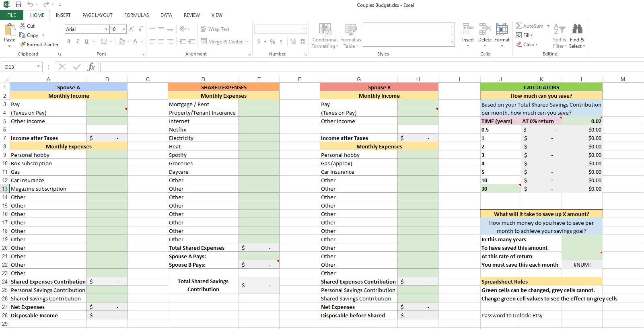The image size is (644, 329).
Task: Open Clear eraser dropdown
Action: [527, 44]
